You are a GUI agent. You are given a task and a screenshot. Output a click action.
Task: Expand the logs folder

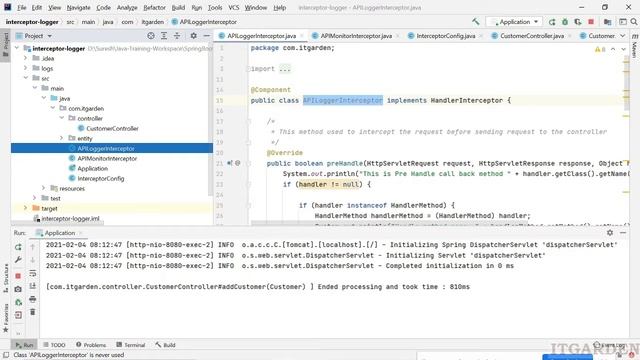26,68
